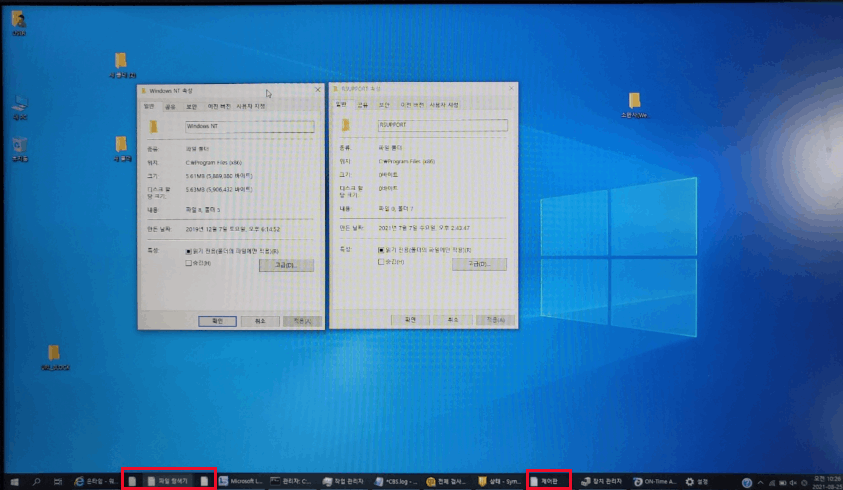This screenshot has height=490, width=843.
Task: Switch to the 전체 검사 taskbar window
Action: pos(447,481)
